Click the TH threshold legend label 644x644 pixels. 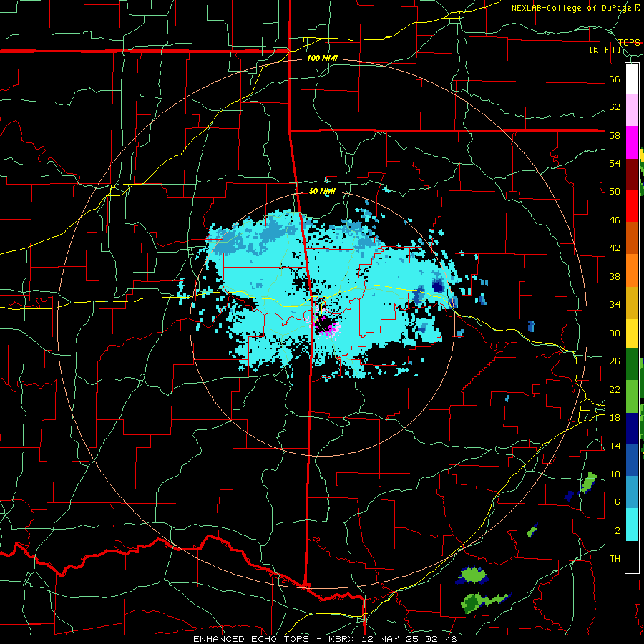[x=615, y=559]
